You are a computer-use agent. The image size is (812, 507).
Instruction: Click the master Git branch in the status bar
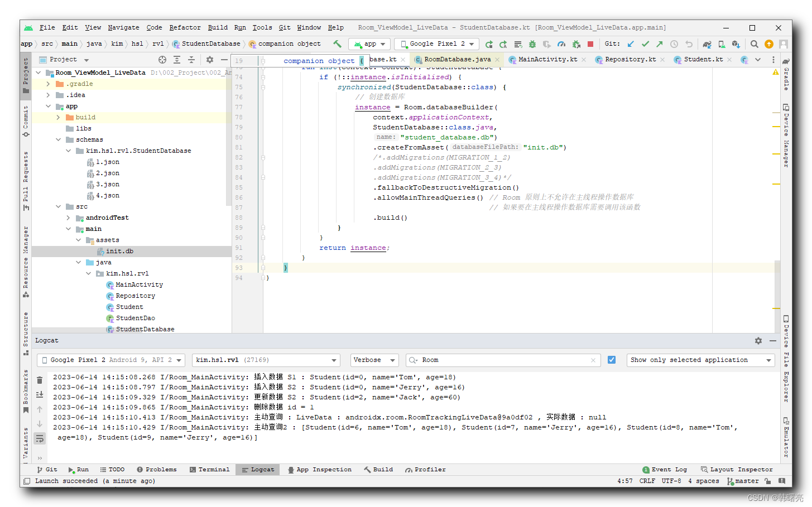click(x=743, y=481)
